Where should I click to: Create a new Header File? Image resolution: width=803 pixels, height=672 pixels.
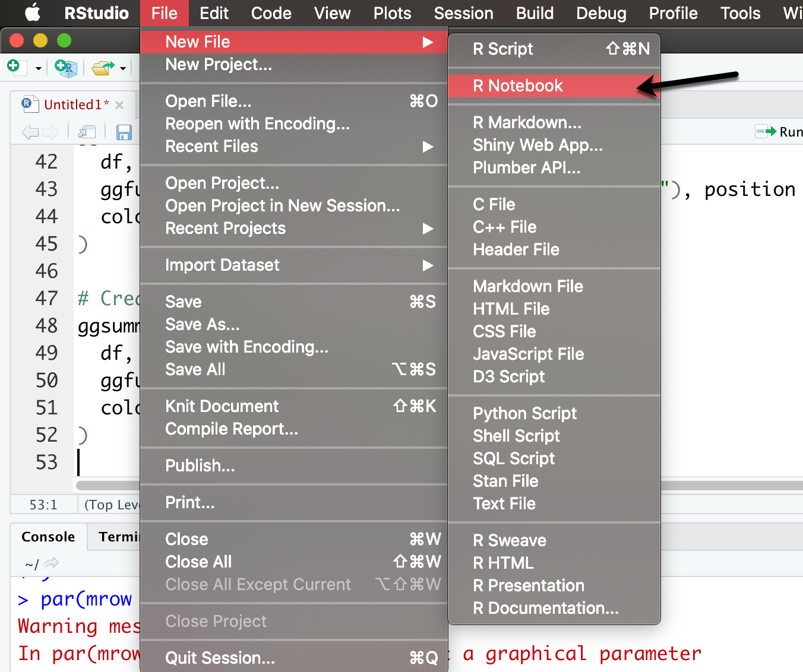click(x=554, y=249)
